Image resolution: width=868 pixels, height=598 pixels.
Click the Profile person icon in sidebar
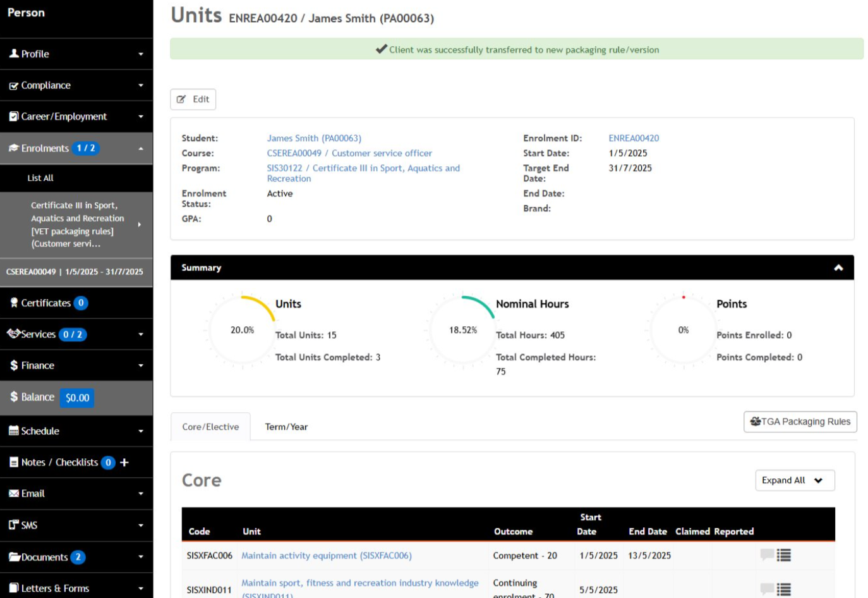pos(14,54)
